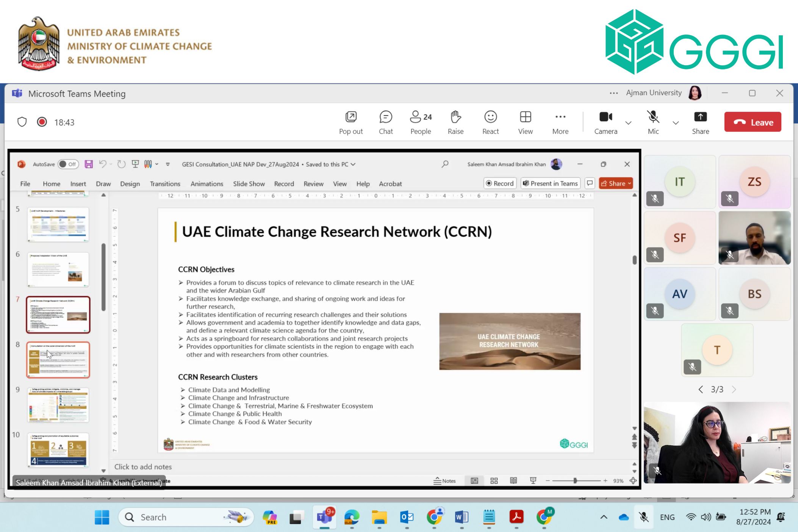Expand the Camera options chevron
This screenshot has height=532, width=798.
click(628, 123)
